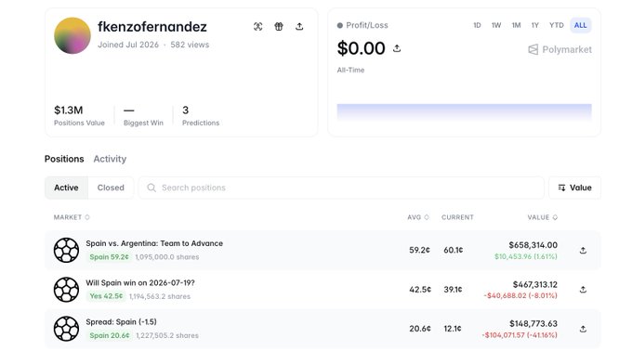The image size is (632, 364).
Task: Click the Yes 42.5¢ badge
Action: [x=106, y=296]
